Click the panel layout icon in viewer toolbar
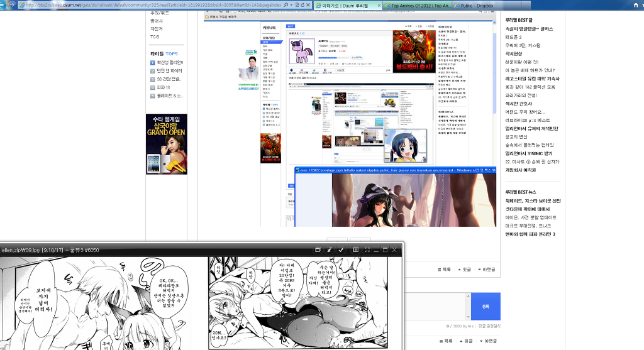The width and height of the screenshot is (644, 350). pyautogui.click(x=356, y=250)
